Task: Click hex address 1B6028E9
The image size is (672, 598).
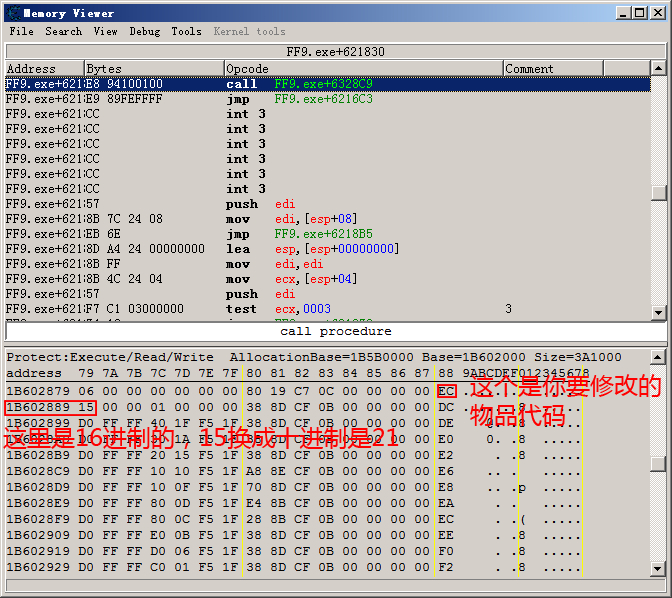Action: (x=38, y=503)
